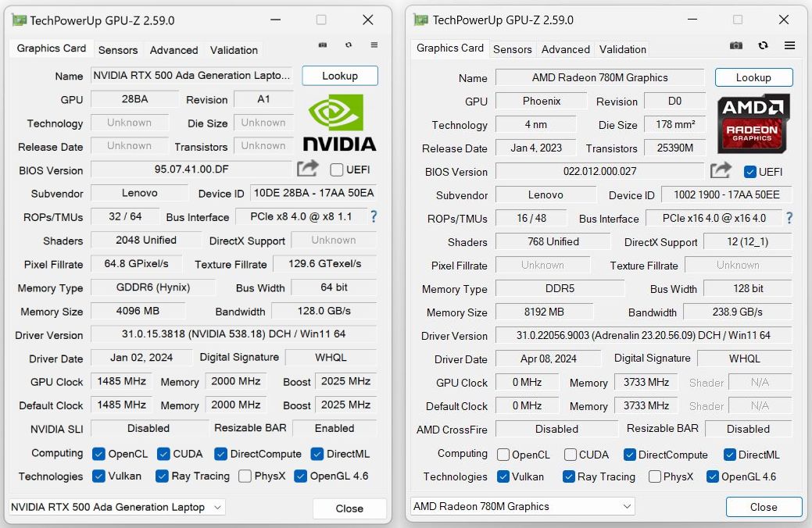
Task: Click the AMD Radeon Graphics logo
Action: click(x=753, y=123)
